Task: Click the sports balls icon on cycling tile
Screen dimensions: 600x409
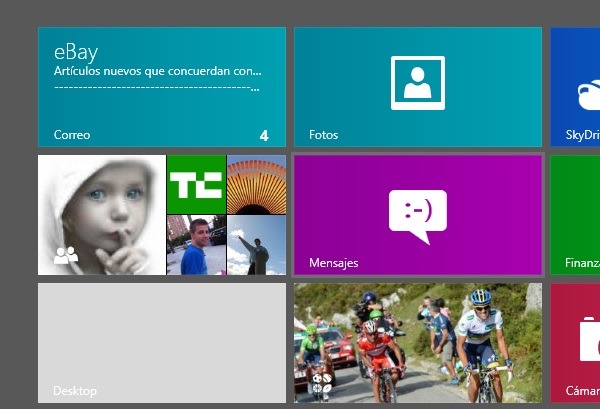Action: 322,383
